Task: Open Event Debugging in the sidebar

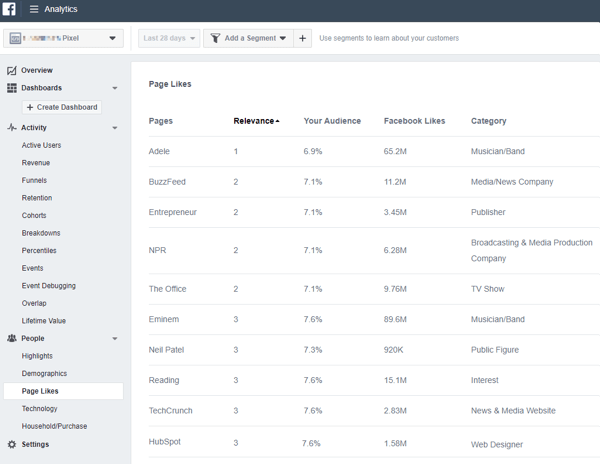Action: click(49, 286)
